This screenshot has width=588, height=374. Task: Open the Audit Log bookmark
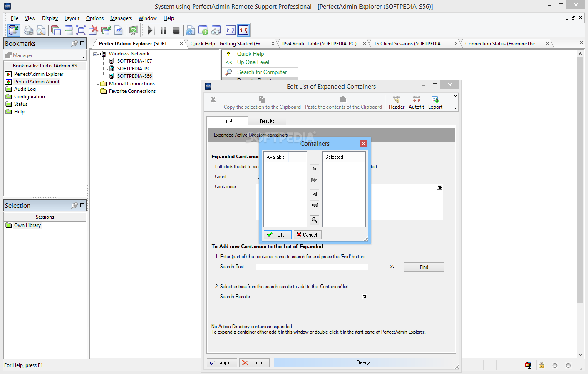click(25, 89)
